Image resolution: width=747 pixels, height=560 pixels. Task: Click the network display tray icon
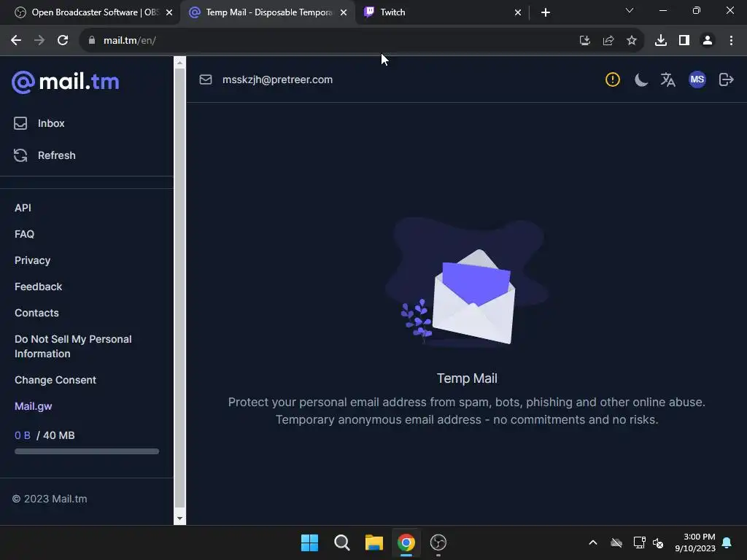pos(639,542)
